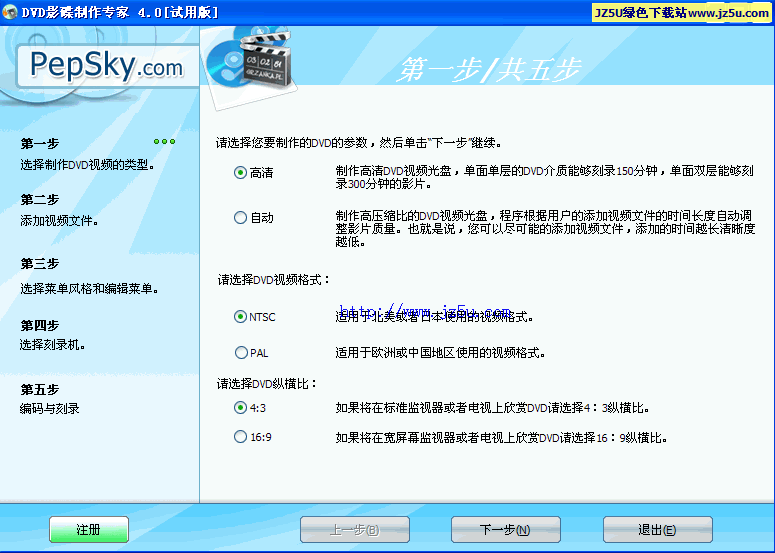Click the label 请选择DVD视频格式：
The width and height of the screenshot is (775, 553).
coord(274,280)
